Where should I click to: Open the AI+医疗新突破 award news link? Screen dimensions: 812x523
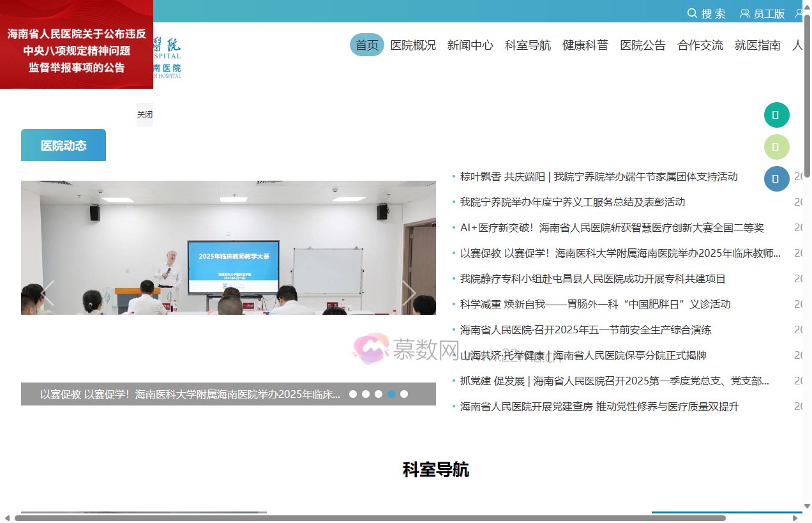click(x=613, y=227)
